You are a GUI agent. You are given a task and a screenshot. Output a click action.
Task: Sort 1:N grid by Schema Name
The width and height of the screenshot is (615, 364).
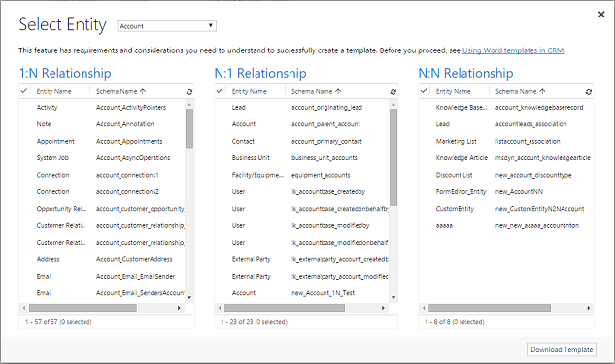coord(120,91)
